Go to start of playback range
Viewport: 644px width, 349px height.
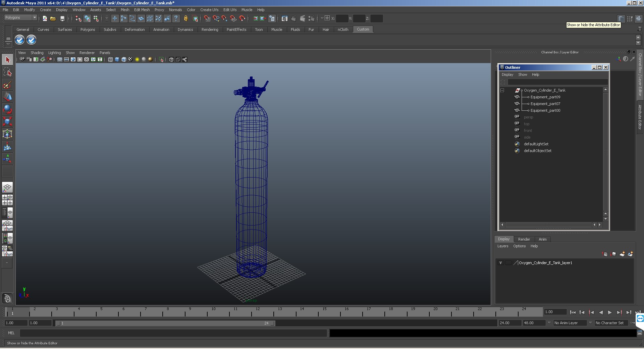573,312
